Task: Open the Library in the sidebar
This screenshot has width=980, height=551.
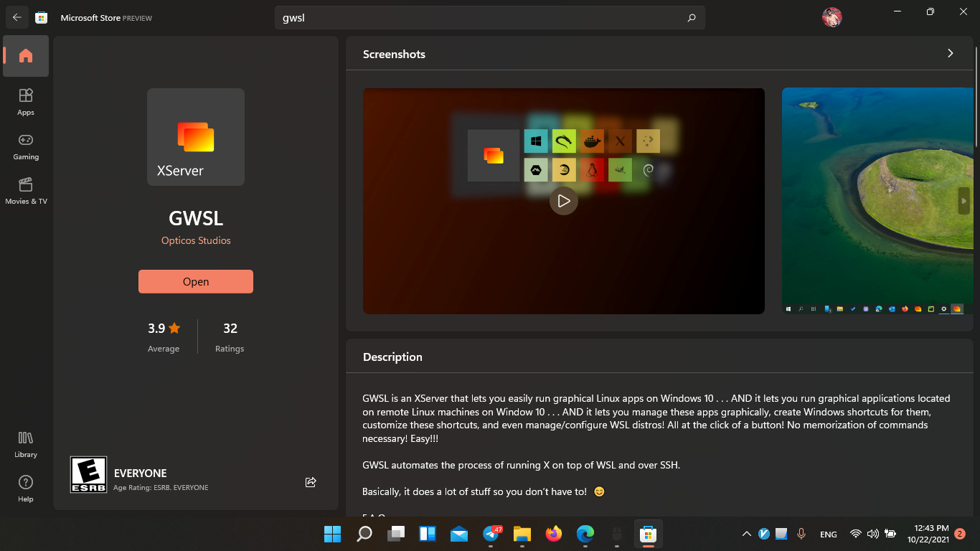Action: coord(26,444)
